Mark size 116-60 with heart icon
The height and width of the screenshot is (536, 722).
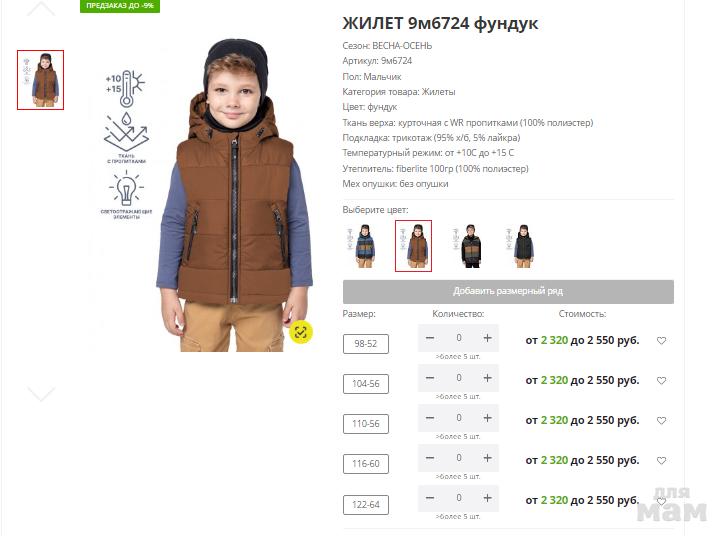pyautogui.click(x=661, y=460)
